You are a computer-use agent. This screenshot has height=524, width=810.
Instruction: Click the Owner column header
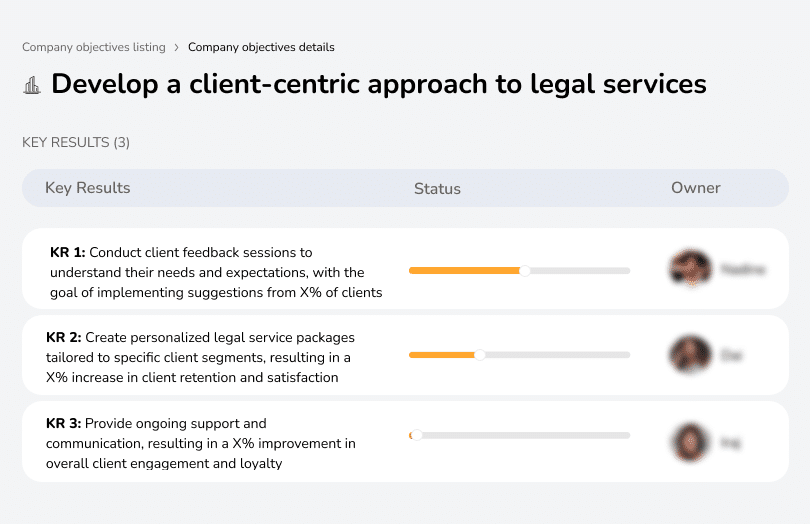click(695, 188)
